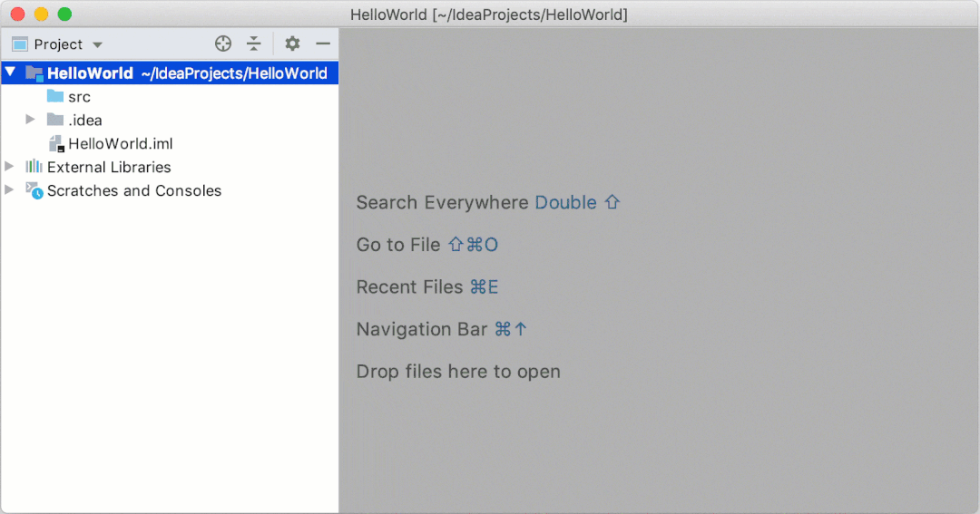The width and height of the screenshot is (980, 514).
Task: Click 'Go to File' hint text
Action: [x=398, y=245]
